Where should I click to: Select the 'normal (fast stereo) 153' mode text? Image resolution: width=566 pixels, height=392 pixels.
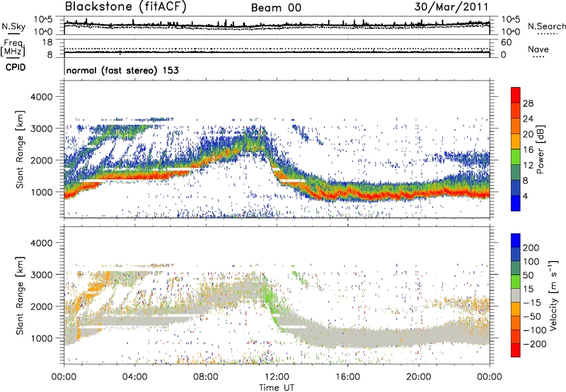122,70
